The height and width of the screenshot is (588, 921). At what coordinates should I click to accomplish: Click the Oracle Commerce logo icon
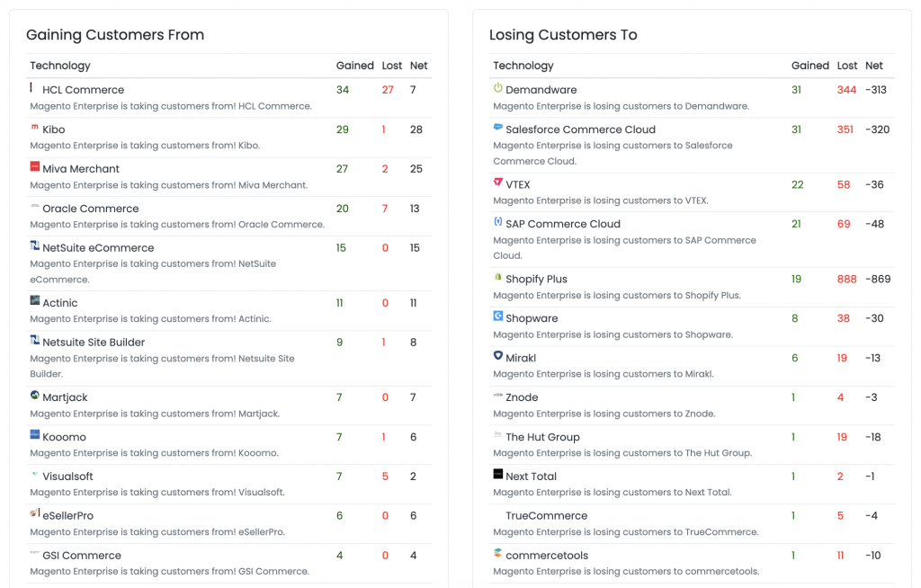[35, 206]
